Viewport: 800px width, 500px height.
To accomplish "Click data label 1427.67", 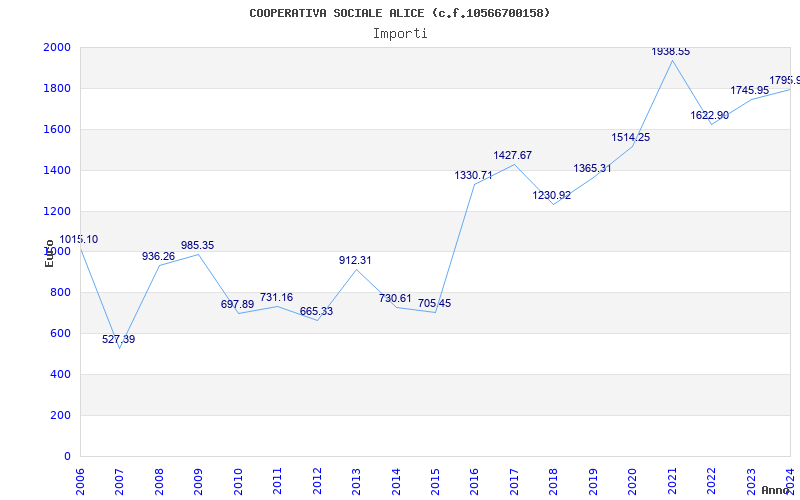I will [x=513, y=155].
